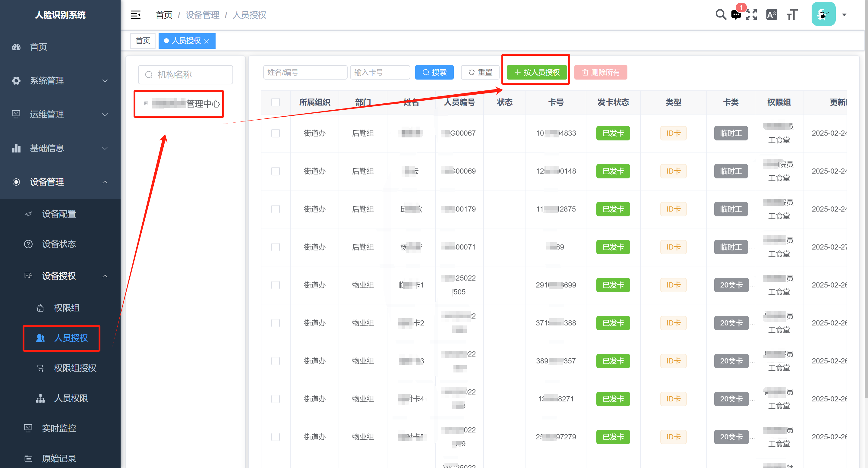Click the 首页 dashboard icon in sidebar
This screenshot has width=868, height=468.
tap(16, 47)
